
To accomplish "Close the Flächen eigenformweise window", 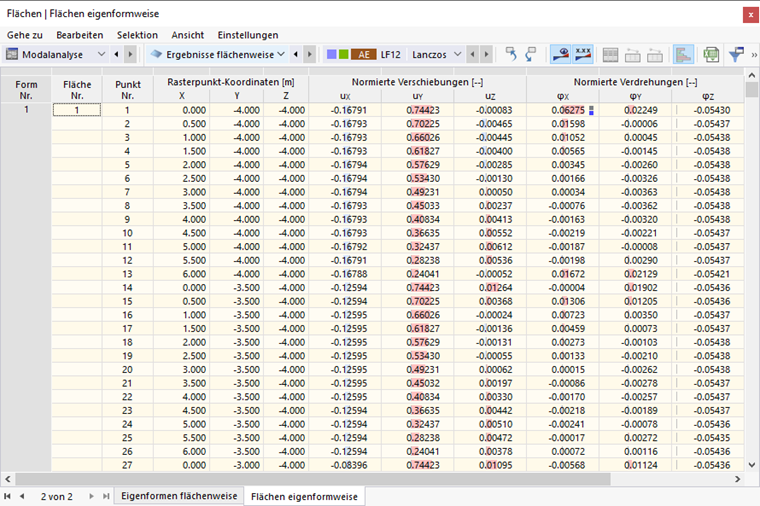I will click(x=750, y=15).
